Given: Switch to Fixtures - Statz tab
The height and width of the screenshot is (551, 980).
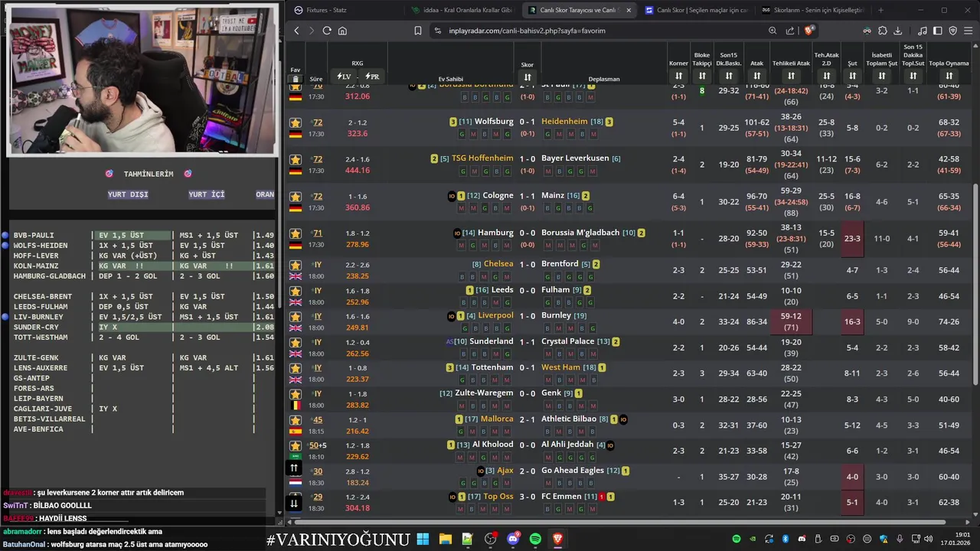Looking at the screenshot, I should point(345,10).
